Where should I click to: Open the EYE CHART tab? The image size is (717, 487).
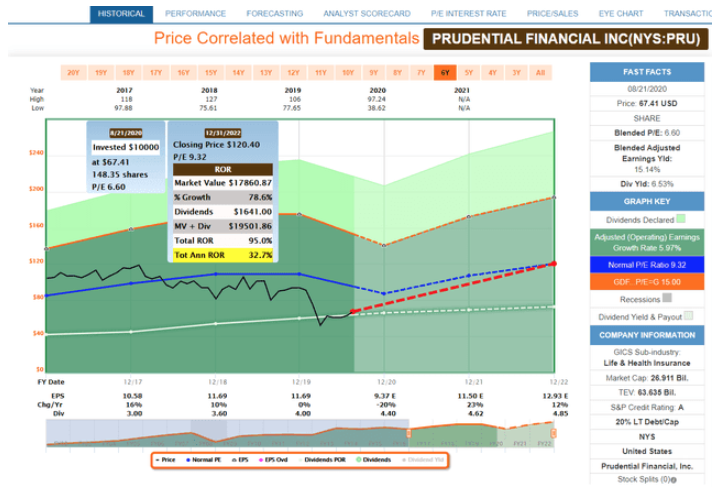(x=621, y=14)
